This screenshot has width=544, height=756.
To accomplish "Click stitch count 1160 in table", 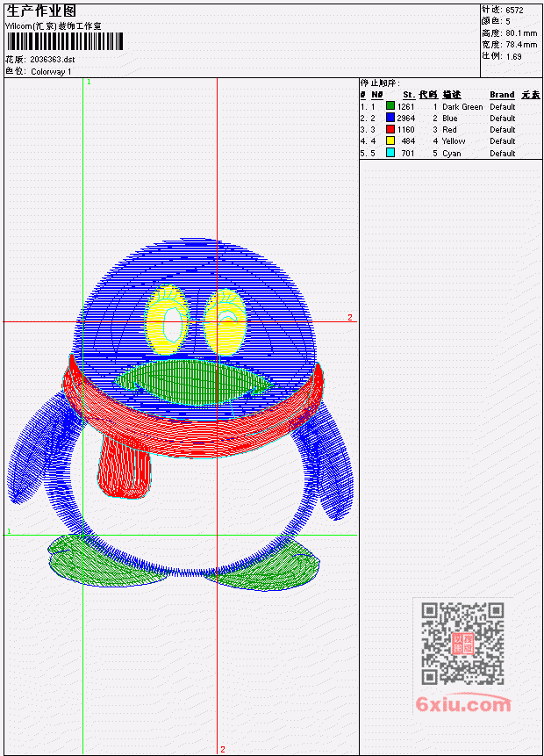I will (x=405, y=130).
